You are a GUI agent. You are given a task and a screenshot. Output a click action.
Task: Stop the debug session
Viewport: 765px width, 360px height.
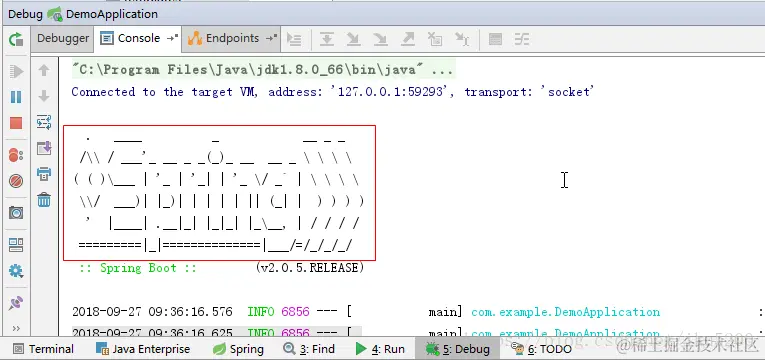16,123
